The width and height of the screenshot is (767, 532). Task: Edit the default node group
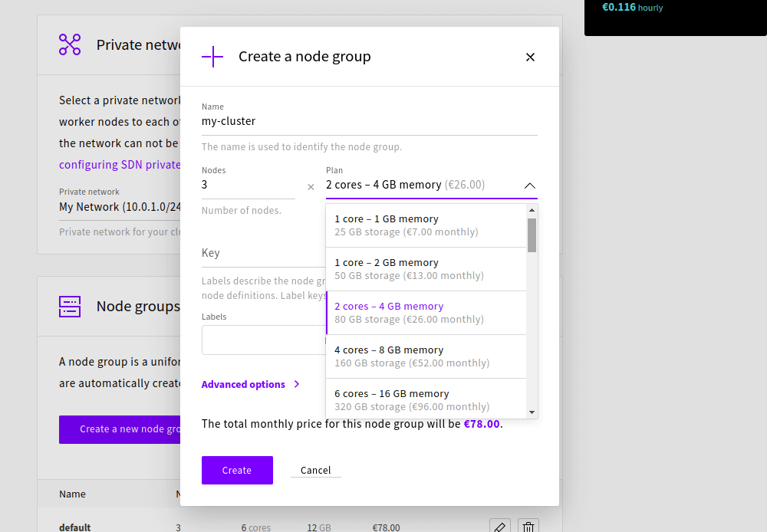pyautogui.click(x=499, y=527)
